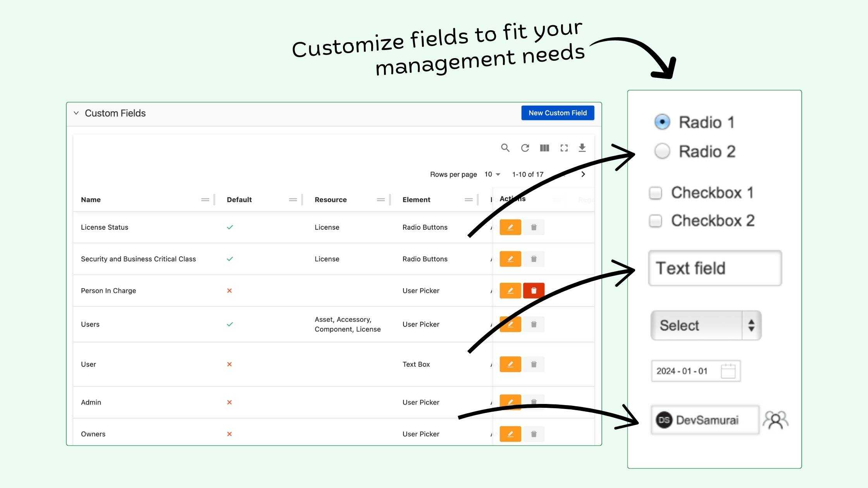This screenshot has width=868, height=488.
Task: Open the Rows per page dropdown
Action: pyautogui.click(x=492, y=174)
